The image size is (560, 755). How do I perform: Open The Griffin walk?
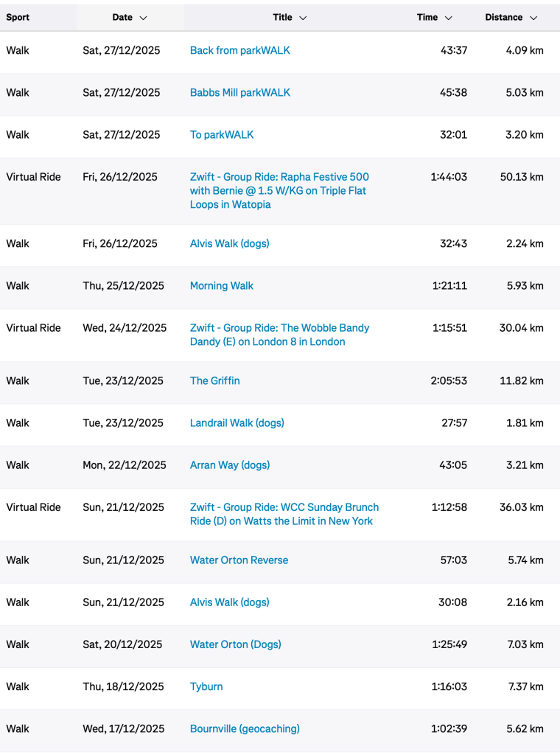(x=214, y=381)
